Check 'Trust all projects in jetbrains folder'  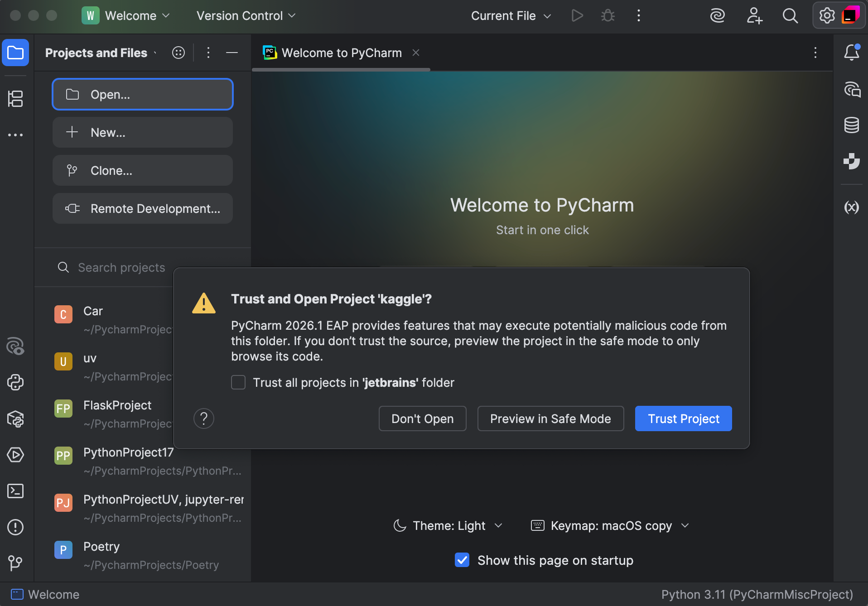(x=238, y=383)
